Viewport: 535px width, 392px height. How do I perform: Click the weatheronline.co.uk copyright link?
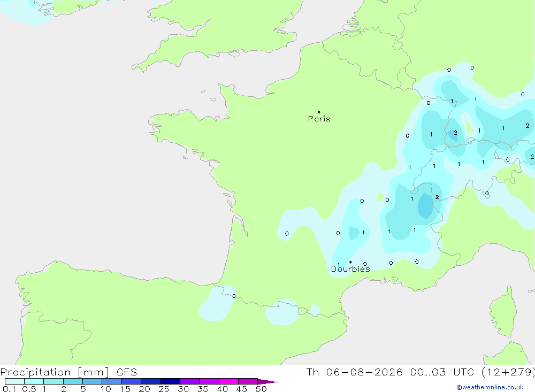pos(490,387)
